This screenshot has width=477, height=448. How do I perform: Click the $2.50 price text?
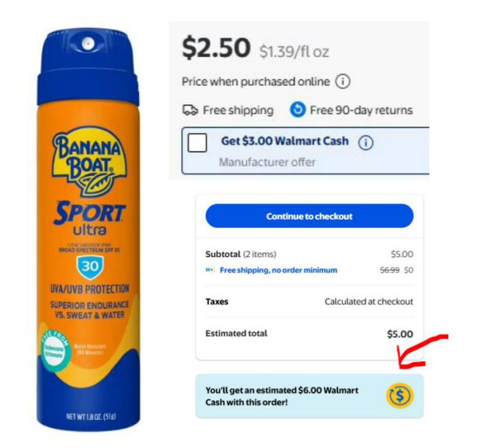click(x=216, y=48)
